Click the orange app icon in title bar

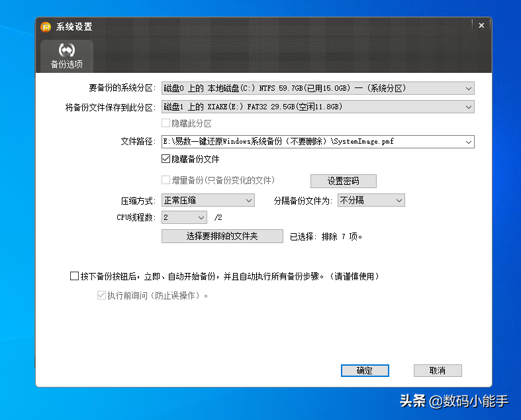(x=46, y=27)
